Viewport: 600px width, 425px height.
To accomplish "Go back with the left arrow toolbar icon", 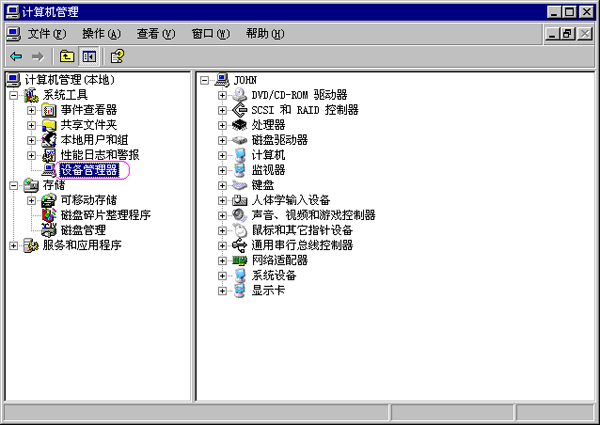I will (16, 57).
